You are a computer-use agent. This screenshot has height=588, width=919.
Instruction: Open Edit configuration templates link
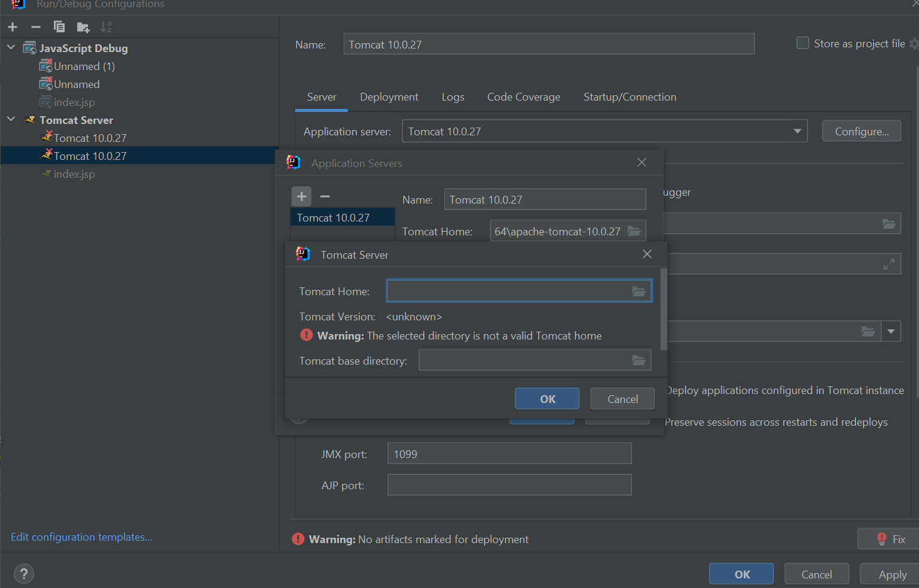click(81, 537)
